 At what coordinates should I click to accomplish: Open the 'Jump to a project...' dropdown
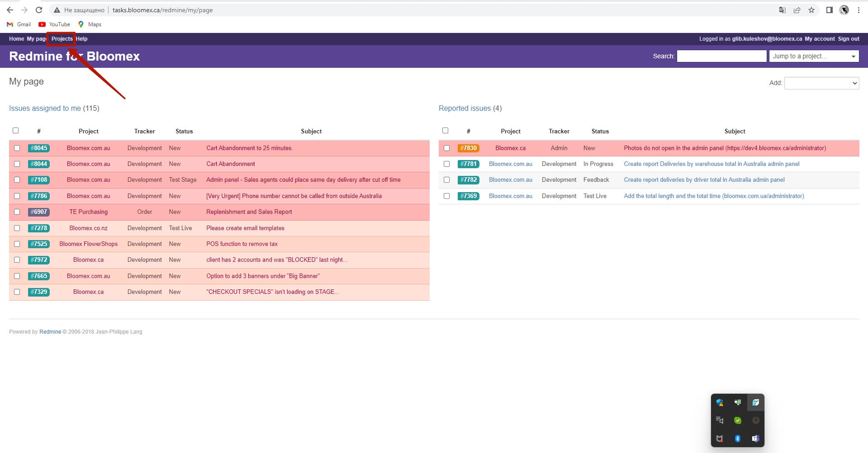pyautogui.click(x=814, y=56)
